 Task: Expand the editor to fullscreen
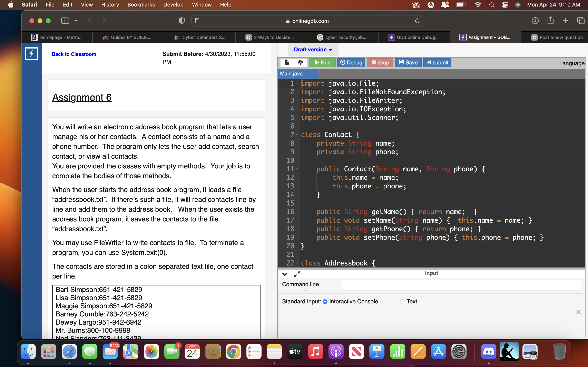click(297, 274)
